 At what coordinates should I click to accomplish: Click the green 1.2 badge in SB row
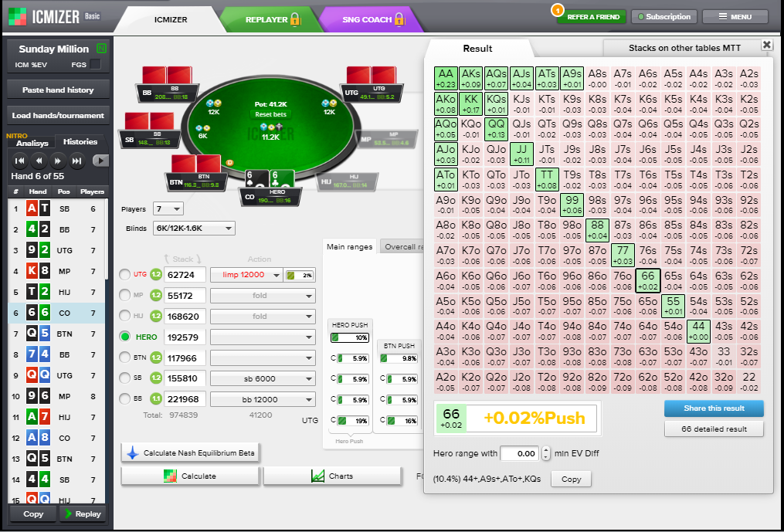(x=156, y=378)
